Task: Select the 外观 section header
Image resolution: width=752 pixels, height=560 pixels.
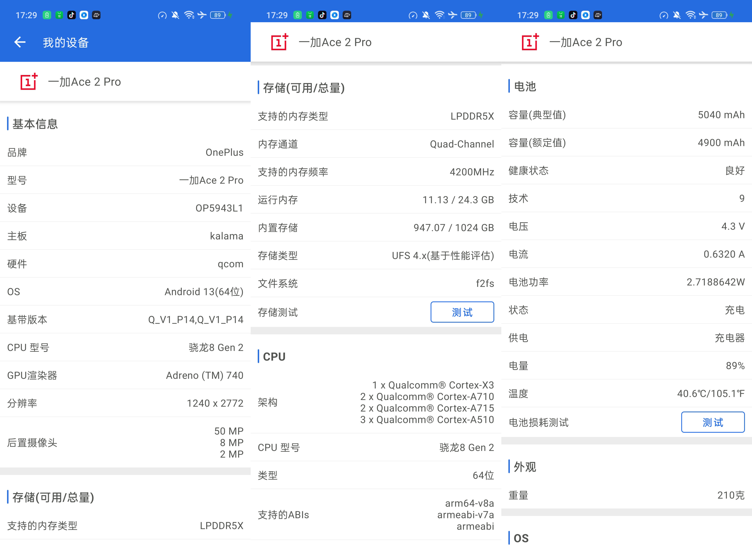Action: point(525,467)
